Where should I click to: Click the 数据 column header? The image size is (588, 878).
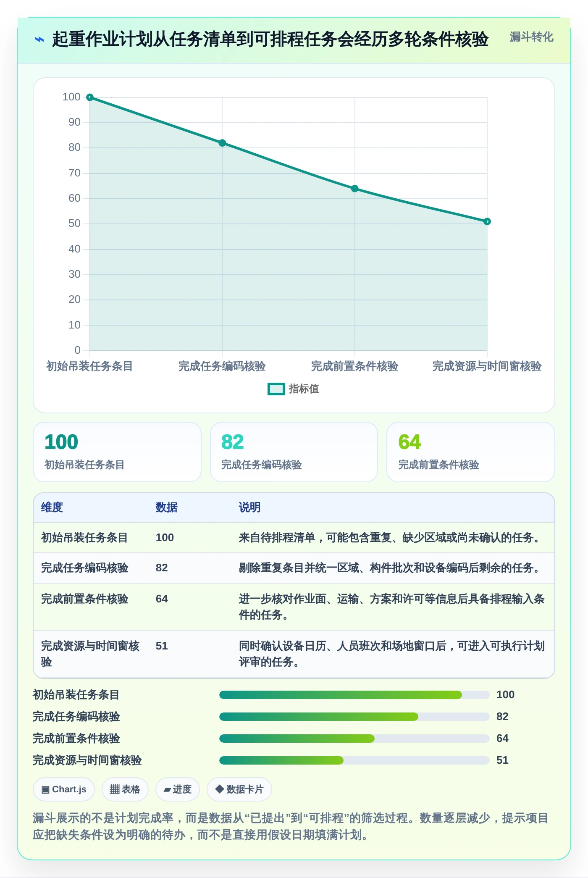pyautogui.click(x=167, y=507)
